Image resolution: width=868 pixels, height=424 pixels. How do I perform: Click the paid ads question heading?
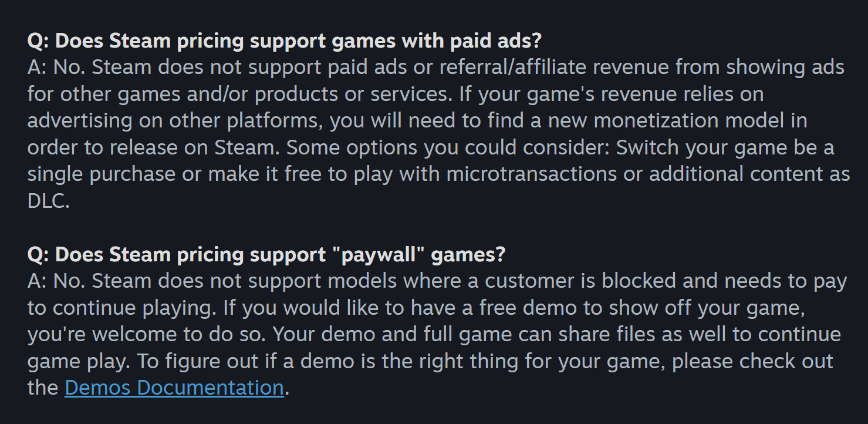pyautogui.click(x=285, y=41)
